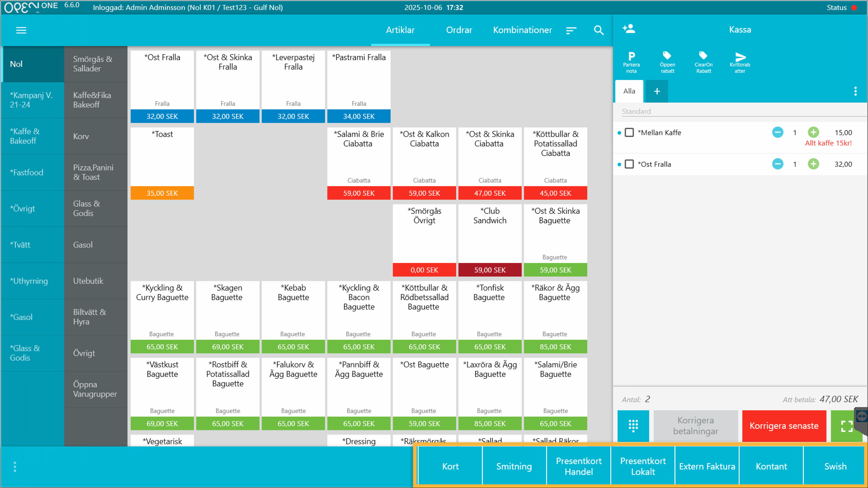Click the add customer icon

point(629,29)
